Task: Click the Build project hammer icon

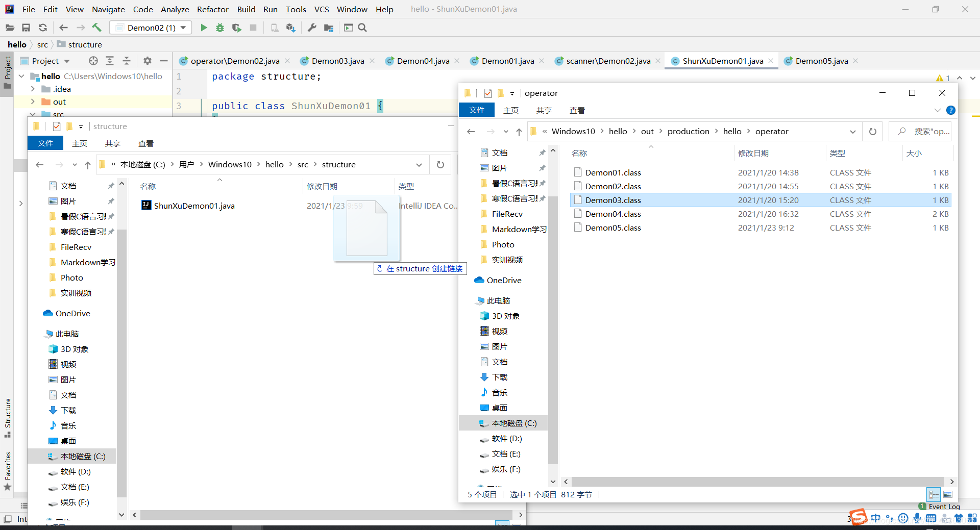Action: click(x=96, y=28)
